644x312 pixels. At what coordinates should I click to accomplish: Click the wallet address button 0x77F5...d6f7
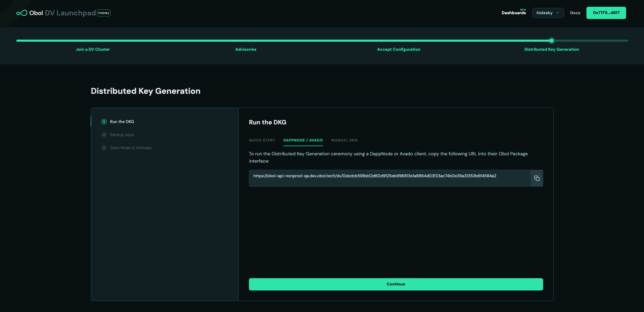[606, 13]
